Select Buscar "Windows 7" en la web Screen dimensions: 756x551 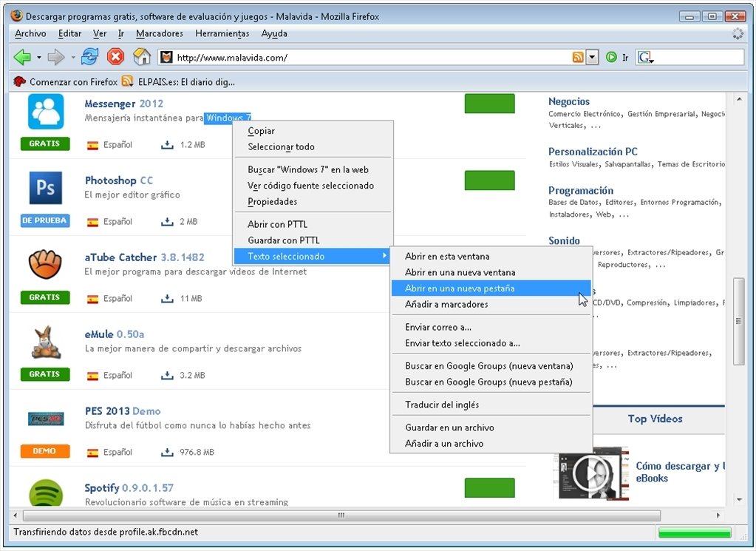click(x=313, y=169)
